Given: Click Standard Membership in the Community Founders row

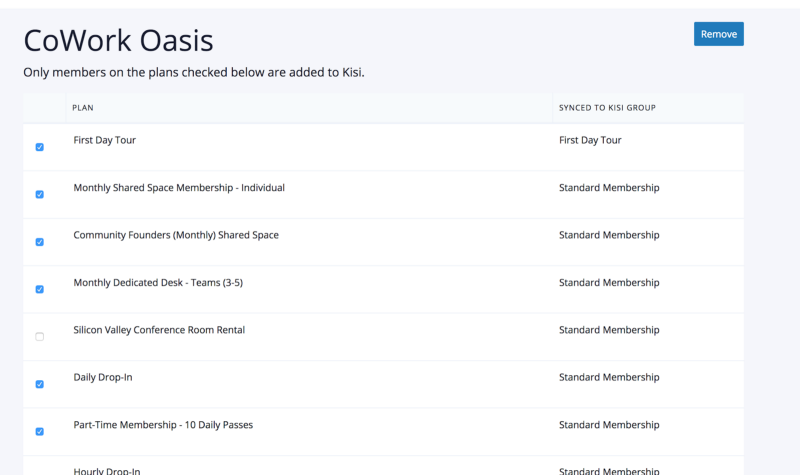Looking at the screenshot, I should tap(609, 235).
